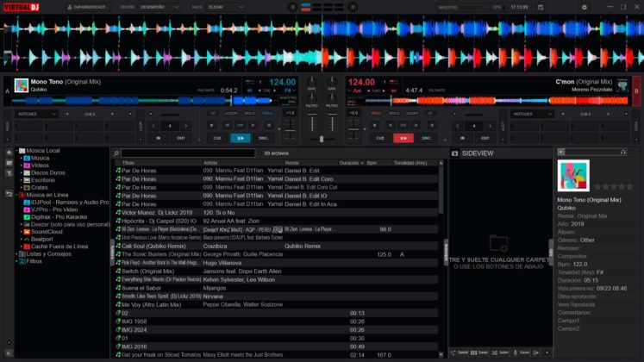
Task: Click the favorites star icon in left sidebar
Action: pos(9,153)
